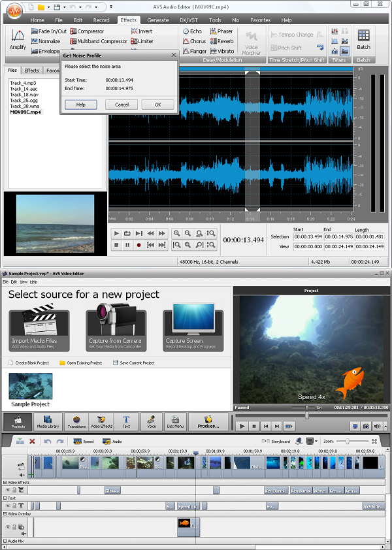Open the Home ribbon tab

[x=37, y=20]
